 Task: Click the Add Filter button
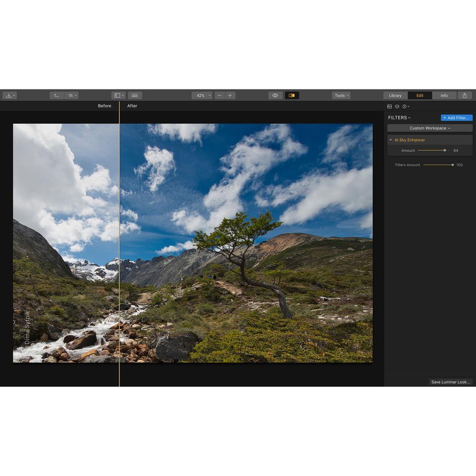pyautogui.click(x=456, y=118)
